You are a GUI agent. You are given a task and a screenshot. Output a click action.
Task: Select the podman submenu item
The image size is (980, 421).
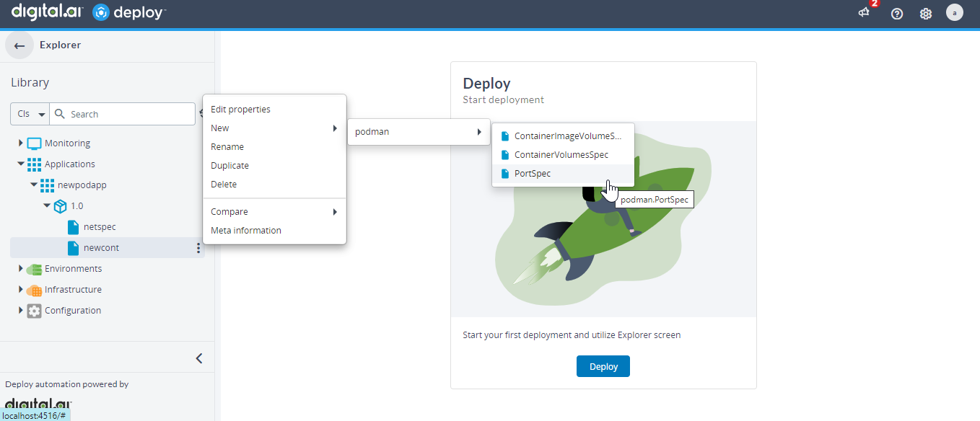[x=419, y=132]
